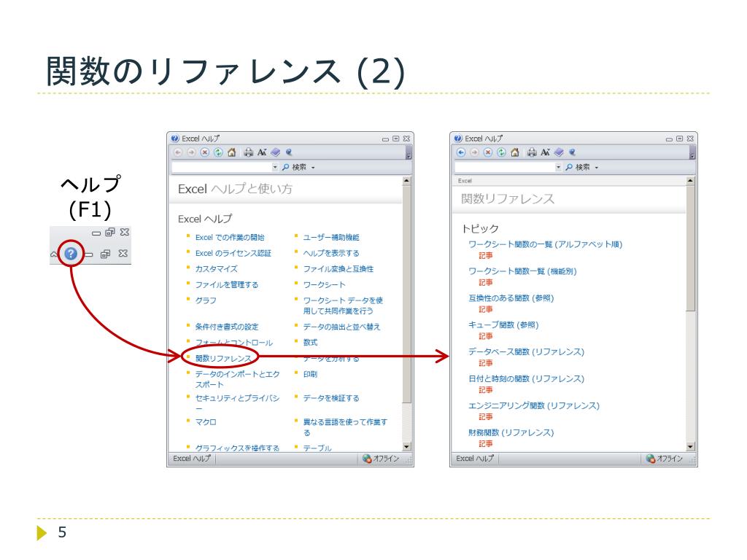Image resolution: width=747 pixels, height=560 pixels.
Task: Open 関数リファレンス link in left Help window
Action: click(x=223, y=359)
